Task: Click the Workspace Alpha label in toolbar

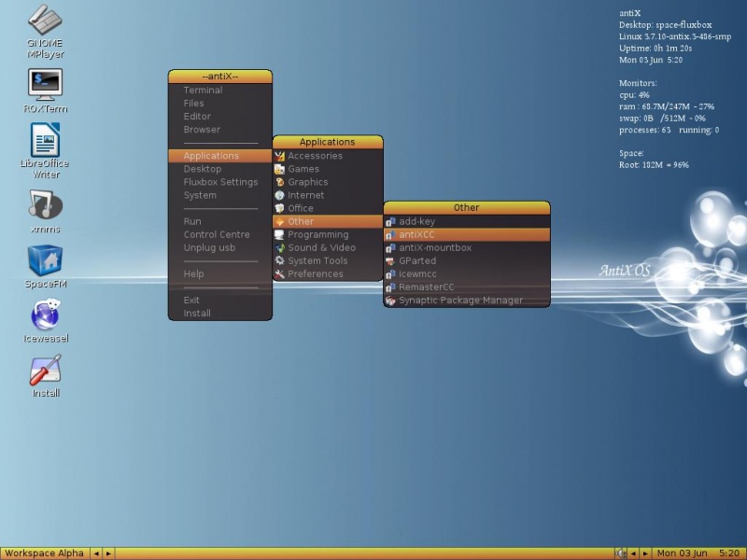Action: click(44, 553)
